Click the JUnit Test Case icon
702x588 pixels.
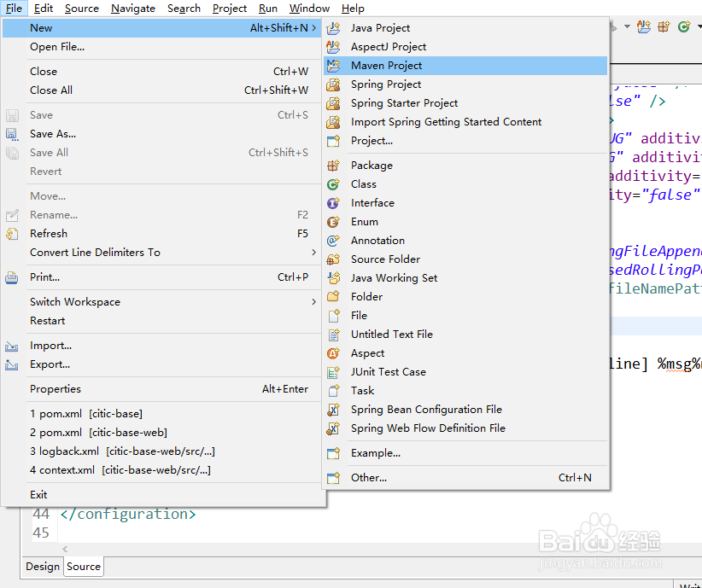point(333,372)
